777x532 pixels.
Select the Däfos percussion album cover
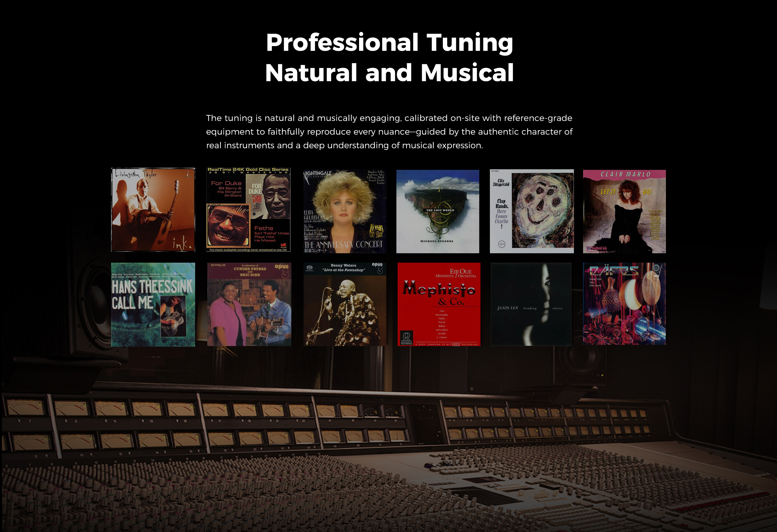point(624,303)
